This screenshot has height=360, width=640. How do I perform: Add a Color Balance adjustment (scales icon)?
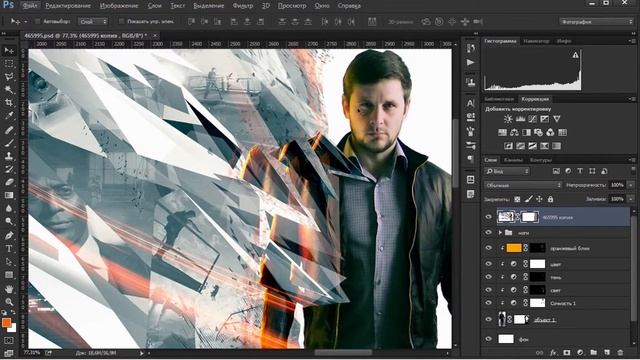[x=514, y=132]
